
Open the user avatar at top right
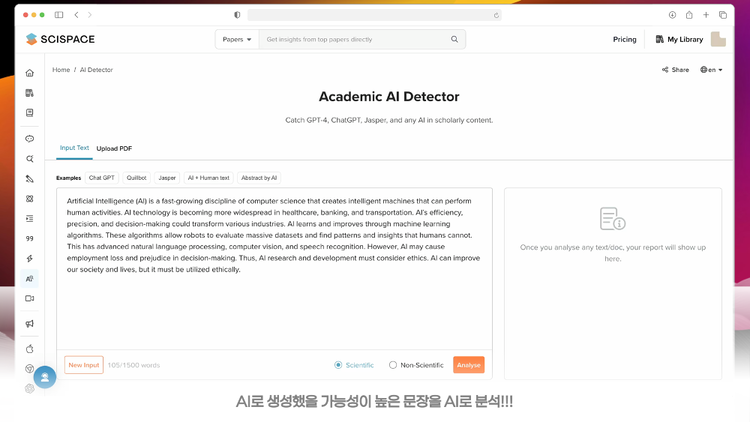coord(718,39)
